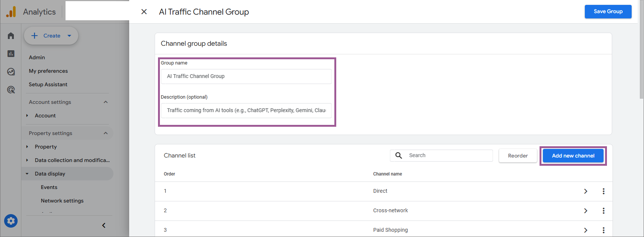Collapse the Property settings section
This screenshot has width=644, height=237.
pyautogui.click(x=106, y=133)
